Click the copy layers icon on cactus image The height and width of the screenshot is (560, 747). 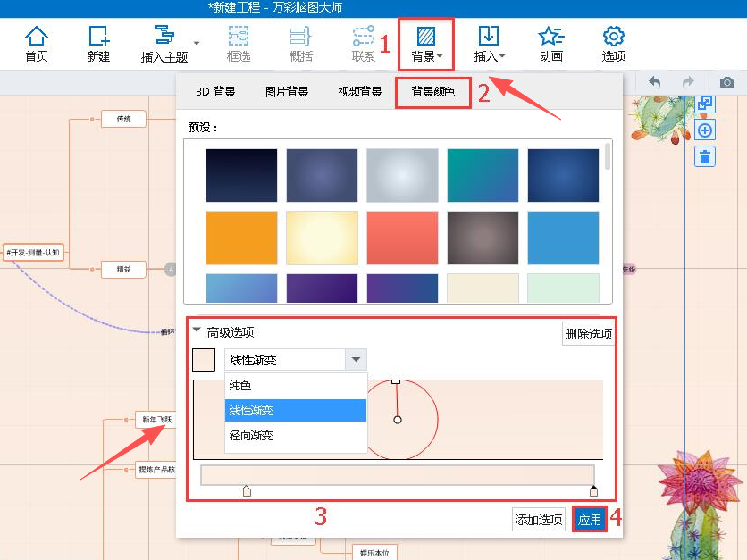pyautogui.click(x=705, y=103)
